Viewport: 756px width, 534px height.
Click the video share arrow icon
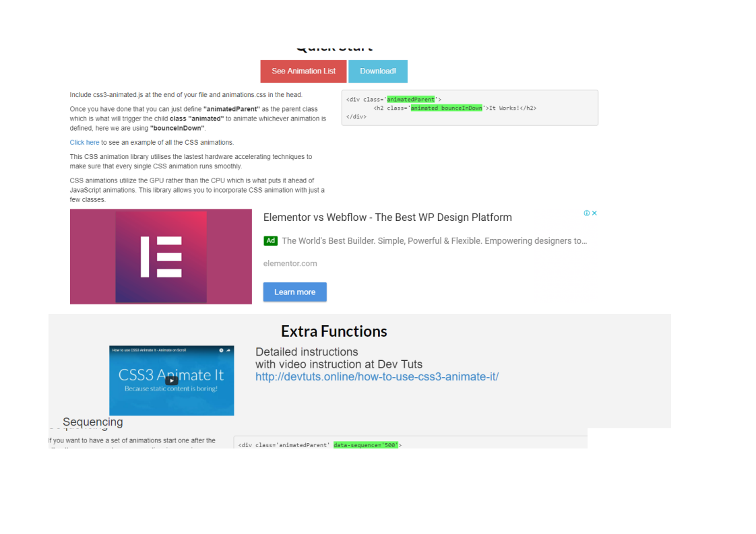229,350
